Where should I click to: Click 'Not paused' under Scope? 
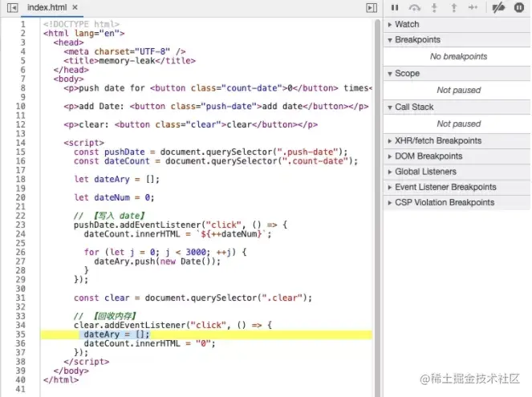click(458, 90)
